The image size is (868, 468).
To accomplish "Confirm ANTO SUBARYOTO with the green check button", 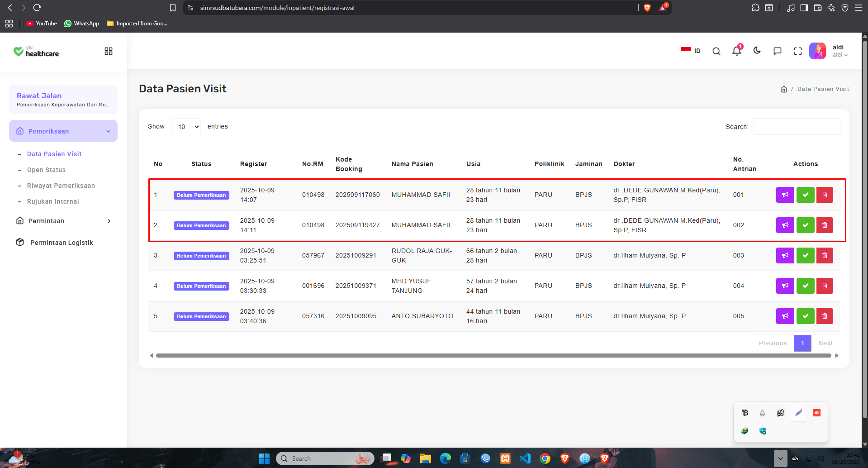I will [x=805, y=316].
